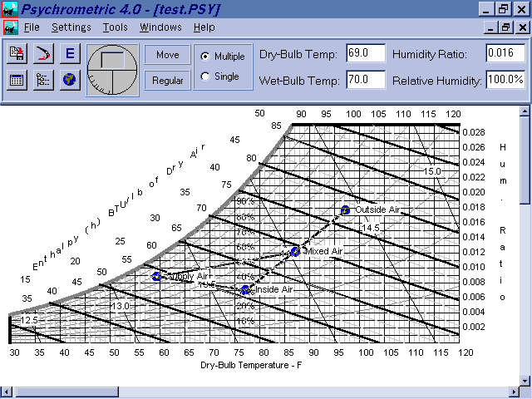
Task: Restore the inner test.PSY document window
Action: (505, 27)
